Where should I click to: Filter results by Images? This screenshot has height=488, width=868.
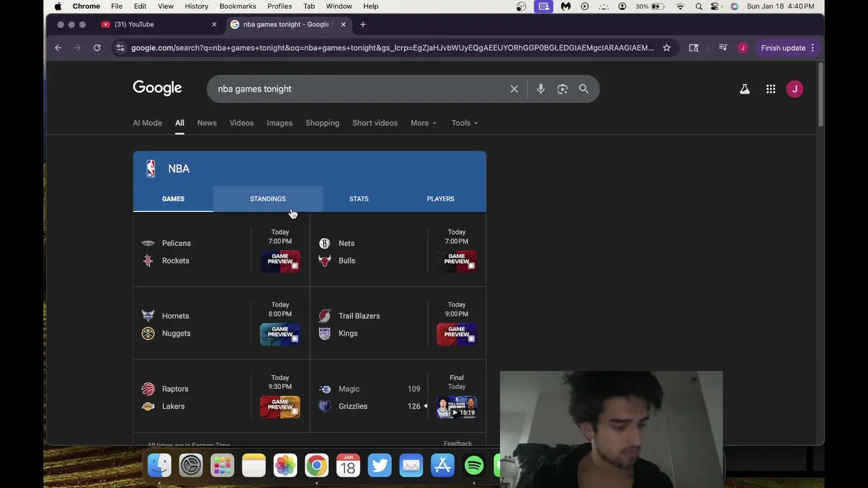click(x=279, y=123)
